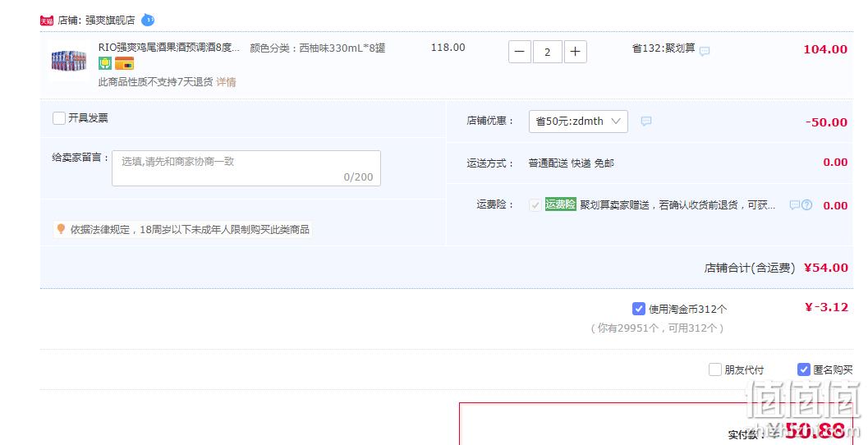Screen dimensions: 868x445
Task: Uncheck the 匿名购买 checkbox
Action: [x=804, y=369]
